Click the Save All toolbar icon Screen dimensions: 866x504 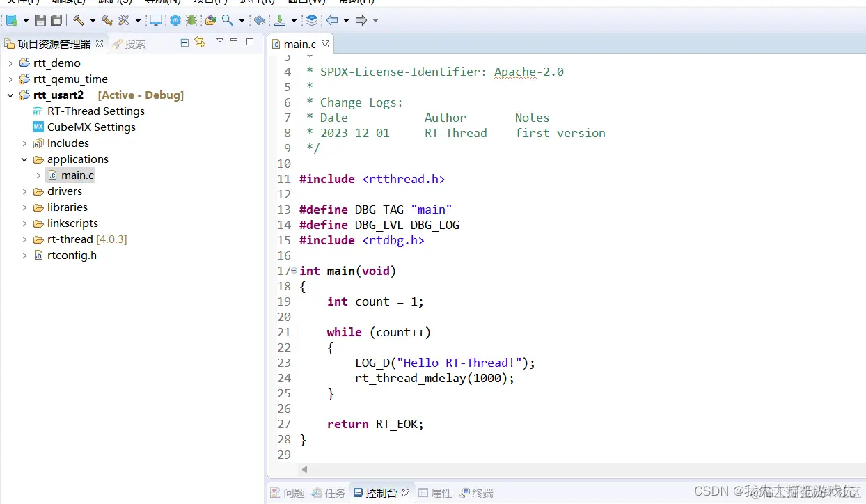(x=56, y=20)
